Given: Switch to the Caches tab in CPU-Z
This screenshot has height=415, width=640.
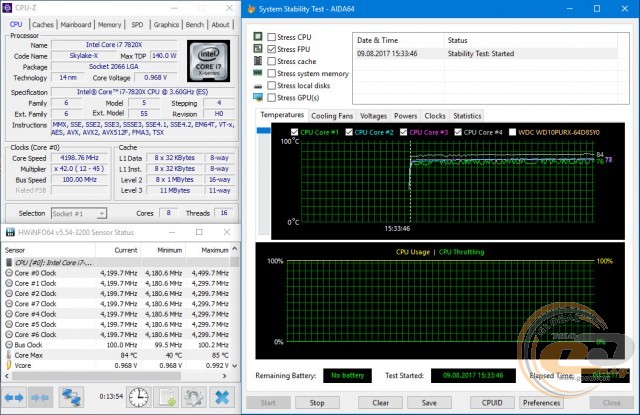Looking at the screenshot, I should pos(43,24).
